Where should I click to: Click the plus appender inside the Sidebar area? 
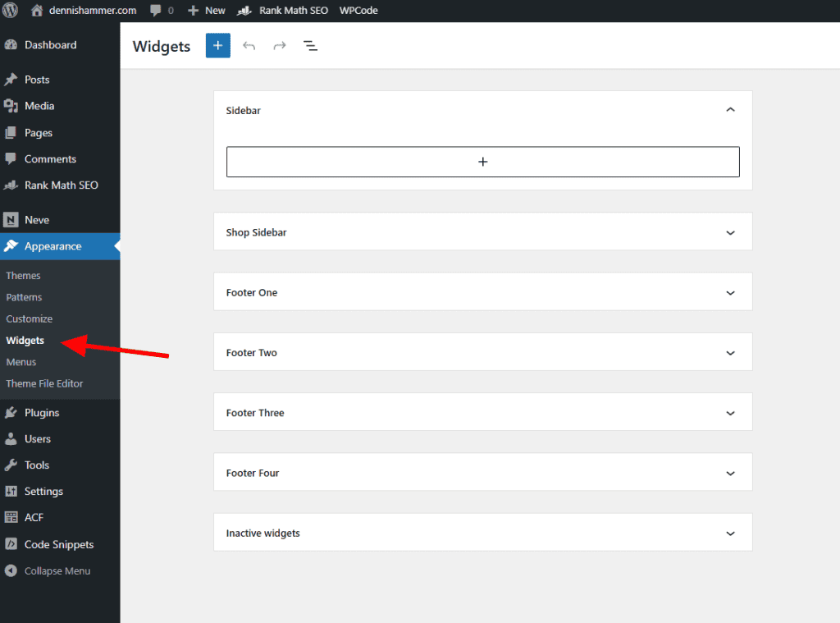click(x=482, y=162)
